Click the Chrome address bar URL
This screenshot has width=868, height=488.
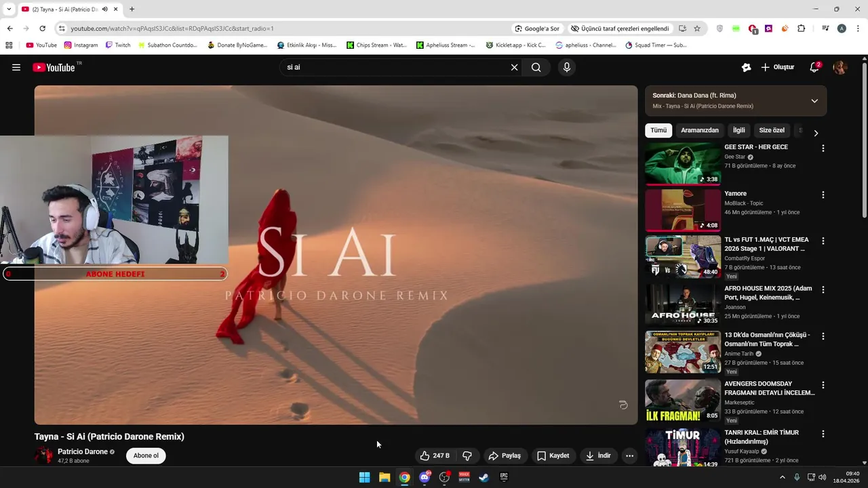pyautogui.click(x=172, y=28)
